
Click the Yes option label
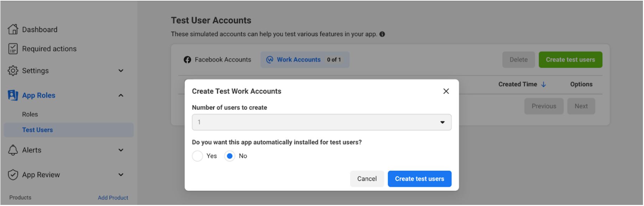(x=212, y=156)
